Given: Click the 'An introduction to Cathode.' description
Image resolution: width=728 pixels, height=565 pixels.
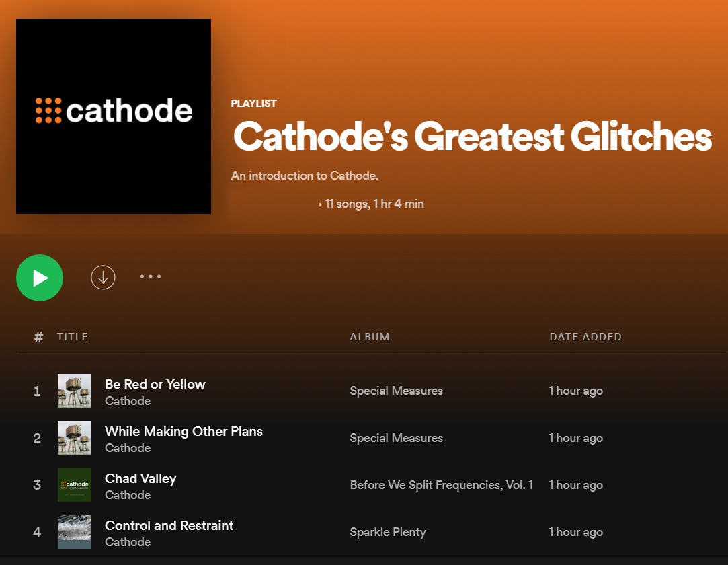Looking at the screenshot, I should [305, 176].
